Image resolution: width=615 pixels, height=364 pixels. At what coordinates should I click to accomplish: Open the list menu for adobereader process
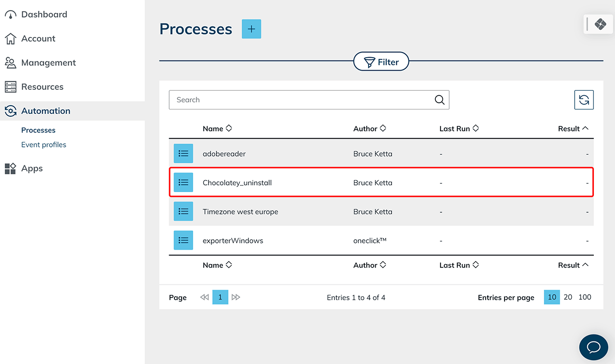(183, 154)
